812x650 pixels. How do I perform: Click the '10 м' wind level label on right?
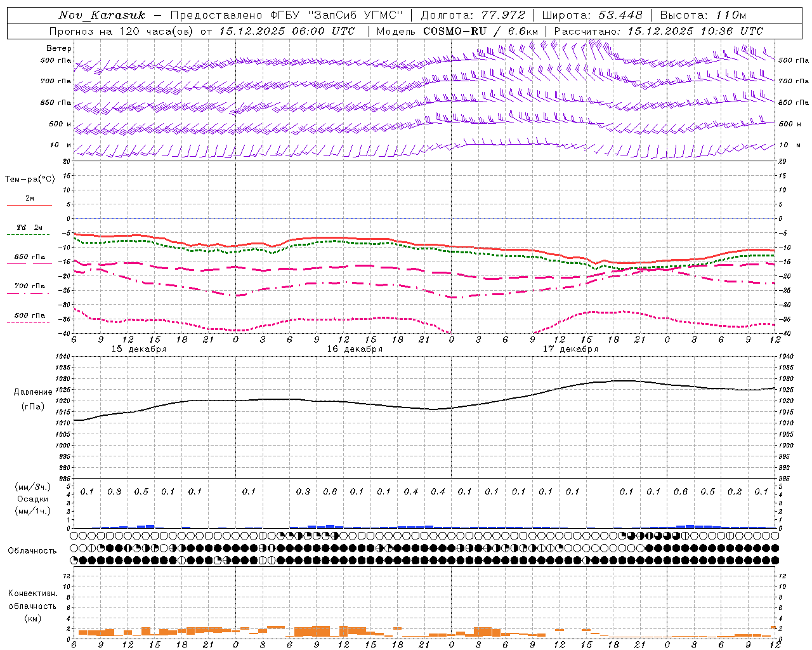790,145
